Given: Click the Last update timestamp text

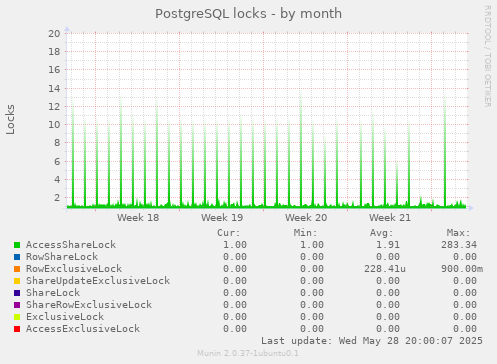Looking at the screenshot, I should [372, 341].
